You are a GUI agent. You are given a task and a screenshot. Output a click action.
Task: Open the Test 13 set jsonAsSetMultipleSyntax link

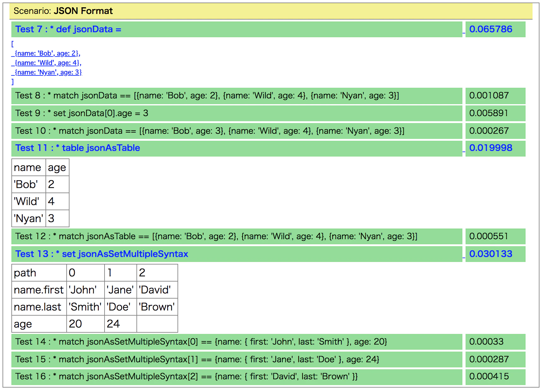click(x=102, y=254)
